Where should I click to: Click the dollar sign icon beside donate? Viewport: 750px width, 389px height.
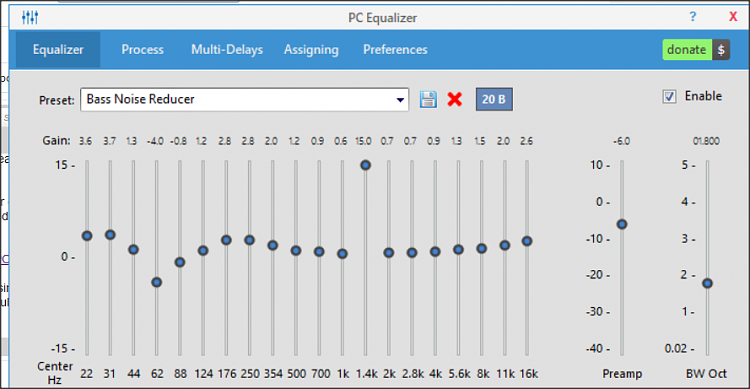click(721, 50)
